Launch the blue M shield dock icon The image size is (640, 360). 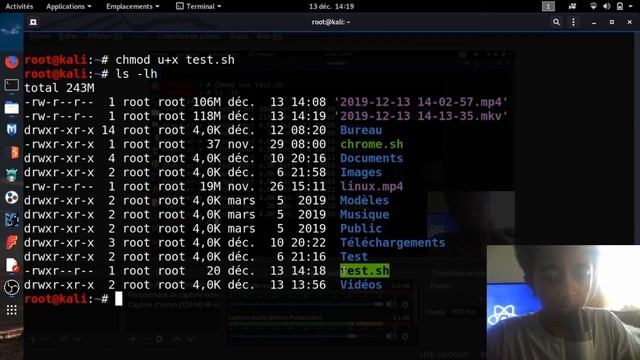point(11,130)
